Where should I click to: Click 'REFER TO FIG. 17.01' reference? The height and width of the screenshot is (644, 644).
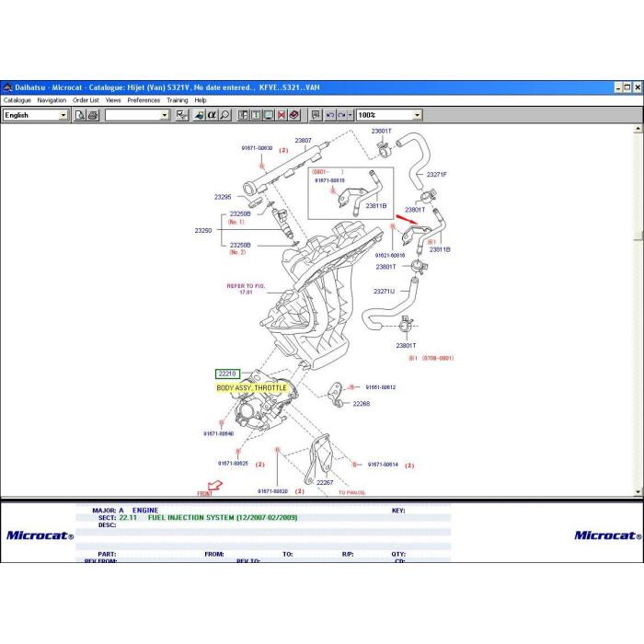(x=246, y=289)
